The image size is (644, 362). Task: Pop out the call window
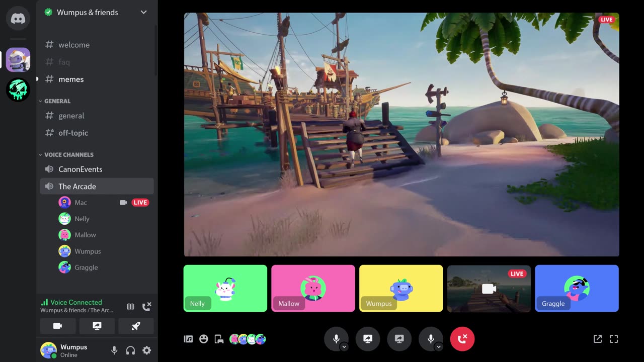click(x=598, y=339)
